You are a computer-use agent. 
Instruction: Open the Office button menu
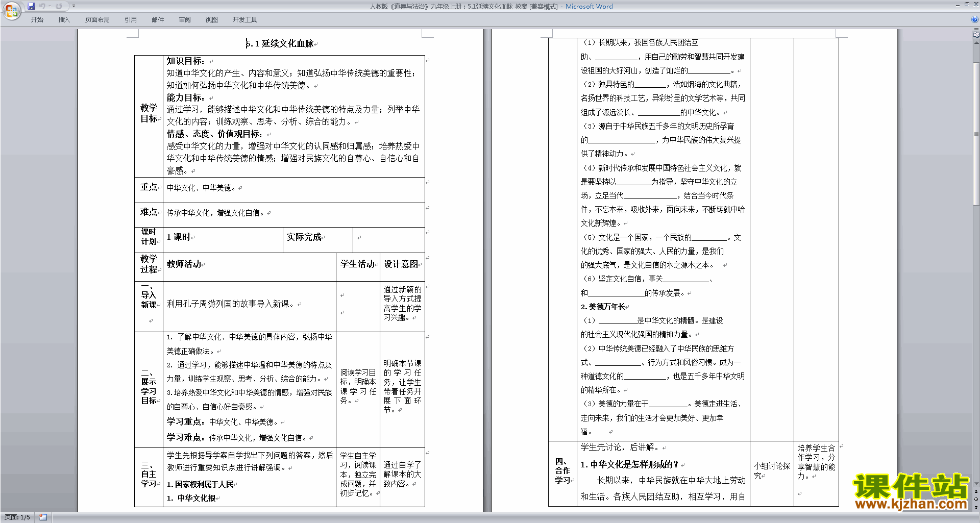[x=11, y=10]
